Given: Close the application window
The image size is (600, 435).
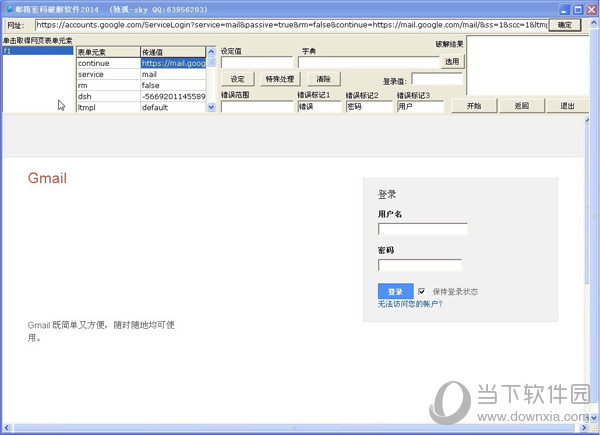Looking at the screenshot, I should click(x=592, y=10).
